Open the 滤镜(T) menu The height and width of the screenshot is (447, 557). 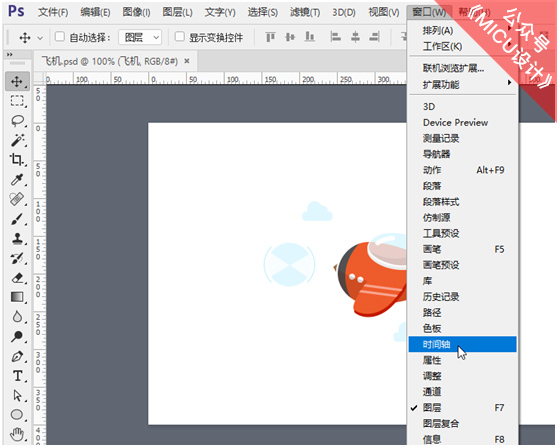pyautogui.click(x=305, y=12)
